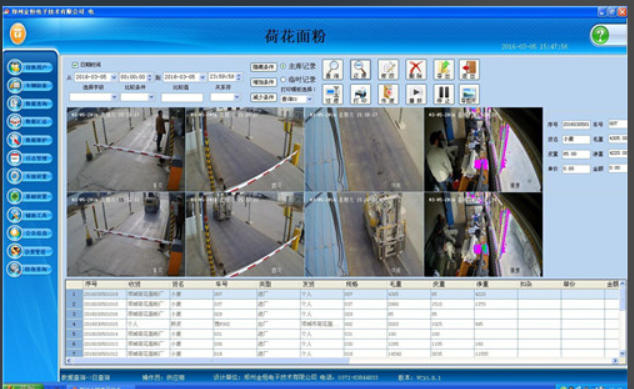Expand the end date dropdown
This screenshot has width=634, height=389.
[x=202, y=77]
